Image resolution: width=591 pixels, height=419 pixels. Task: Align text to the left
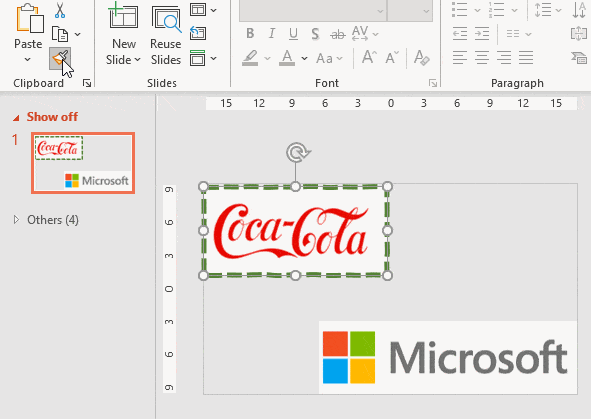[x=460, y=58]
